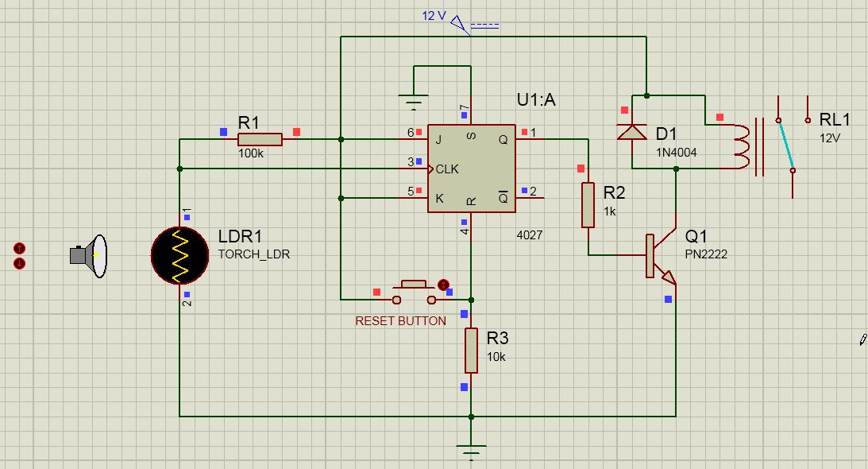
Task: Push the reset button switch
Action: point(414,293)
